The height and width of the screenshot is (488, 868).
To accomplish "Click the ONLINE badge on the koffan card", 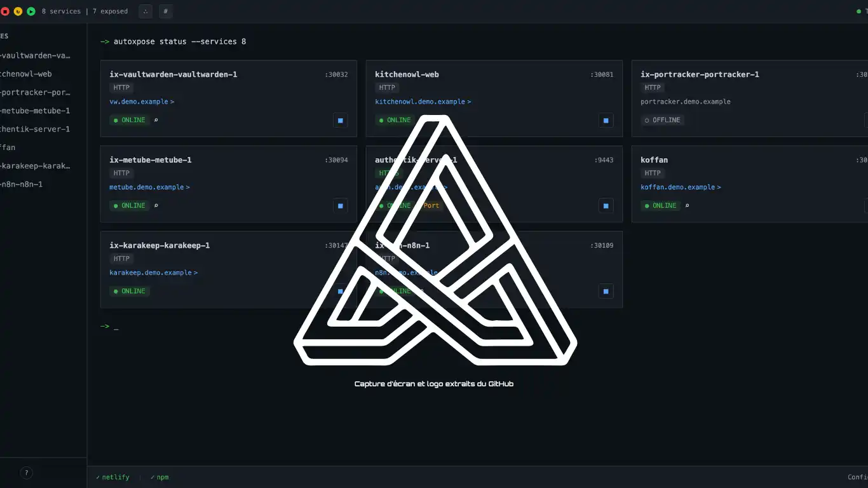I will click(x=661, y=206).
